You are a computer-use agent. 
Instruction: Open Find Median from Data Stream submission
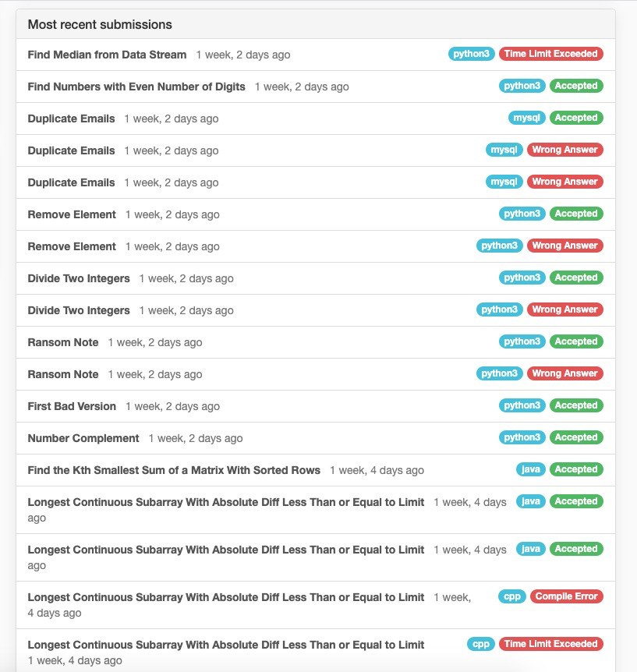coord(107,55)
